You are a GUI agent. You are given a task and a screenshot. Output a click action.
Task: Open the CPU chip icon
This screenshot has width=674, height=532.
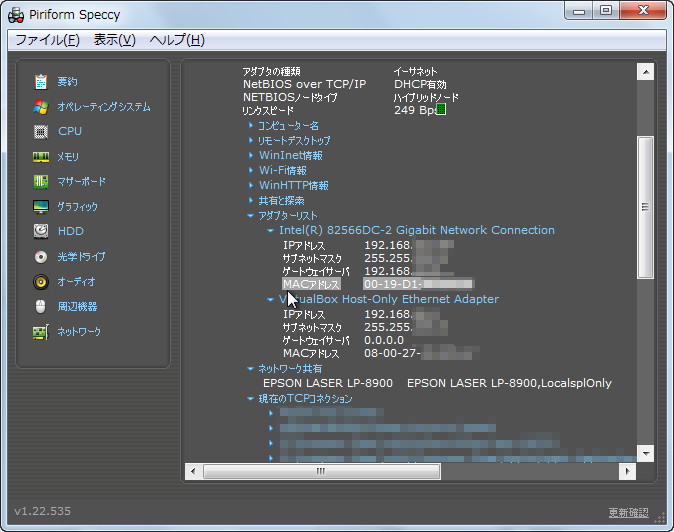tap(41, 131)
